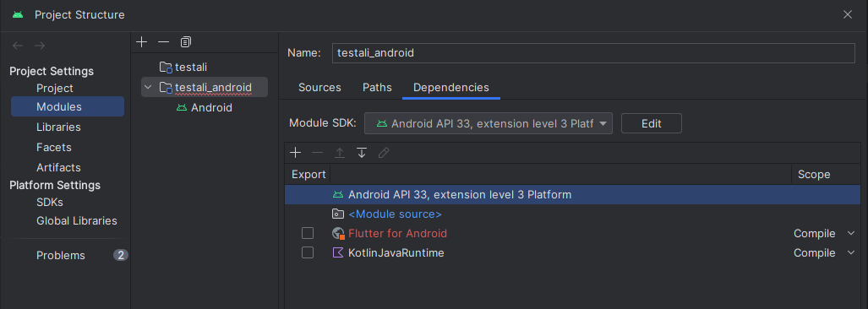Toggle export for Flutter for Android
868x309 pixels.
[308, 233]
